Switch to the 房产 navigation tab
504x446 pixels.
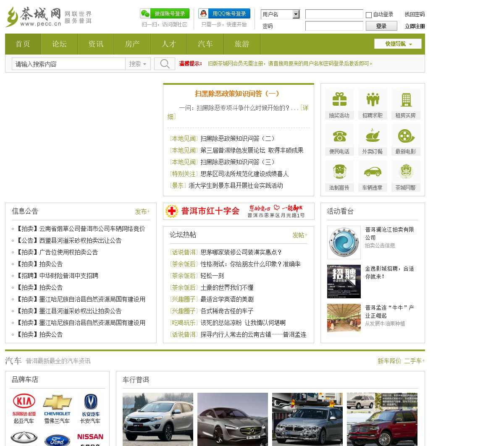(132, 44)
